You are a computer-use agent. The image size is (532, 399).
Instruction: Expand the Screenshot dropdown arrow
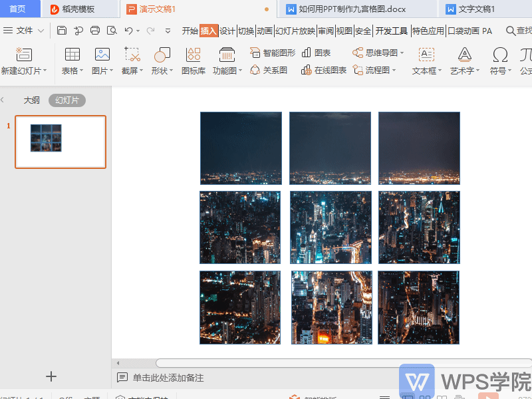coord(141,70)
